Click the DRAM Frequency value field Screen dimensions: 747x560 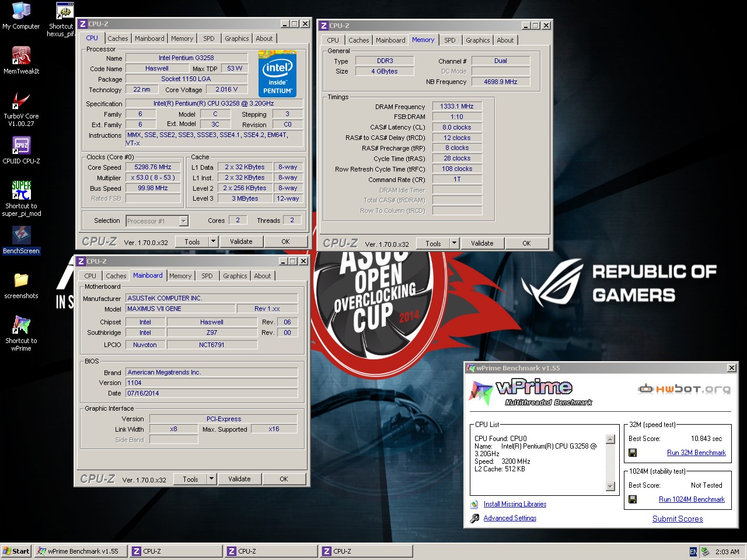[x=457, y=106]
